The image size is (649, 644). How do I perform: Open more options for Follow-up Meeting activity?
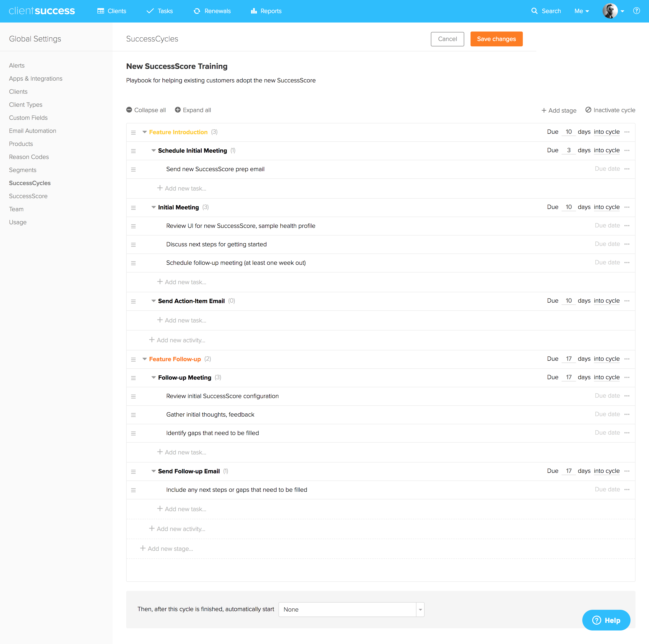pos(627,377)
